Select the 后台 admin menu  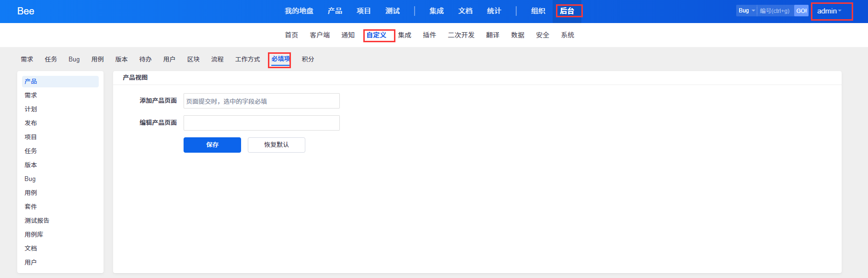pos(567,11)
